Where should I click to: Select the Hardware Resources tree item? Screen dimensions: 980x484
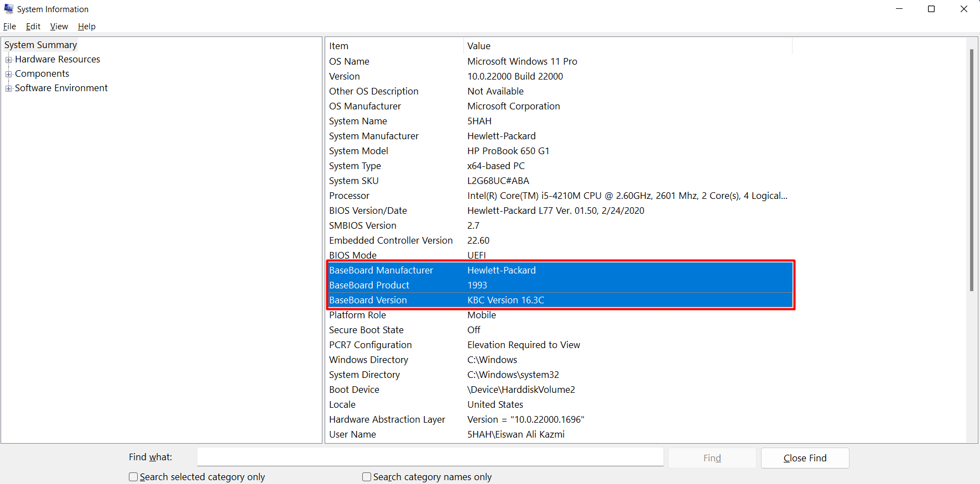(58, 59)
